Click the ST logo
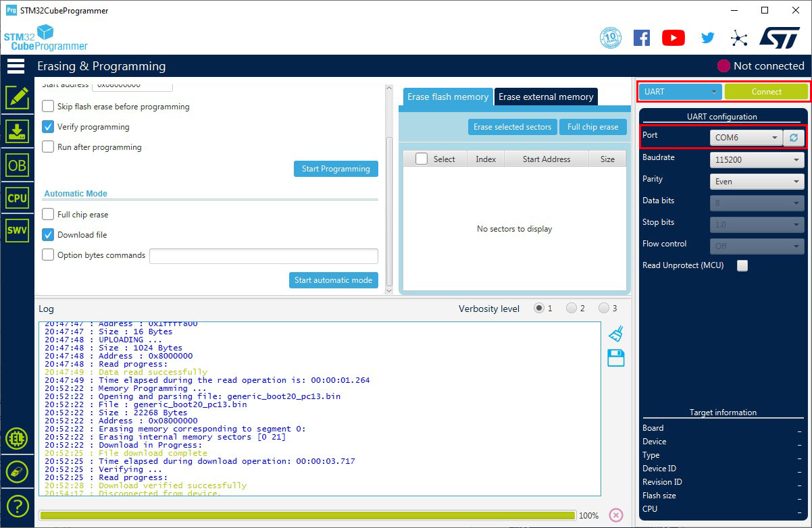Screen dimensions: 812x528 pyautogui.click(x=780, y=38)
